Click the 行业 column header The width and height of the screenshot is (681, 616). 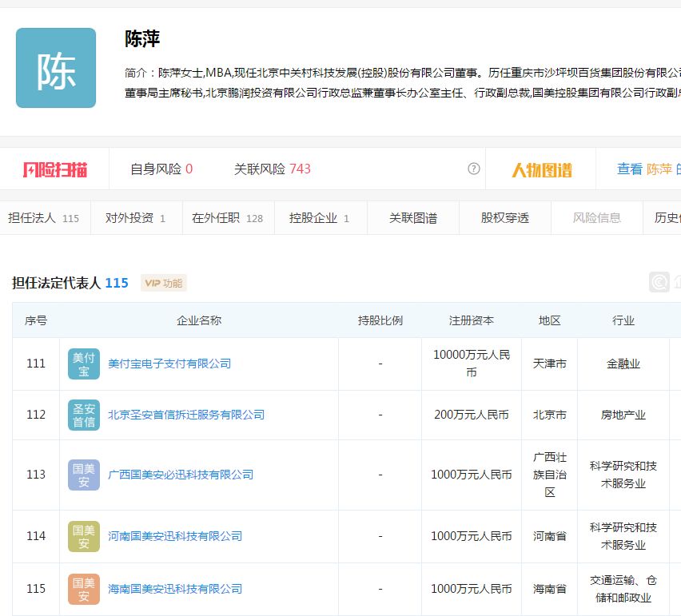tap(623, 321)
